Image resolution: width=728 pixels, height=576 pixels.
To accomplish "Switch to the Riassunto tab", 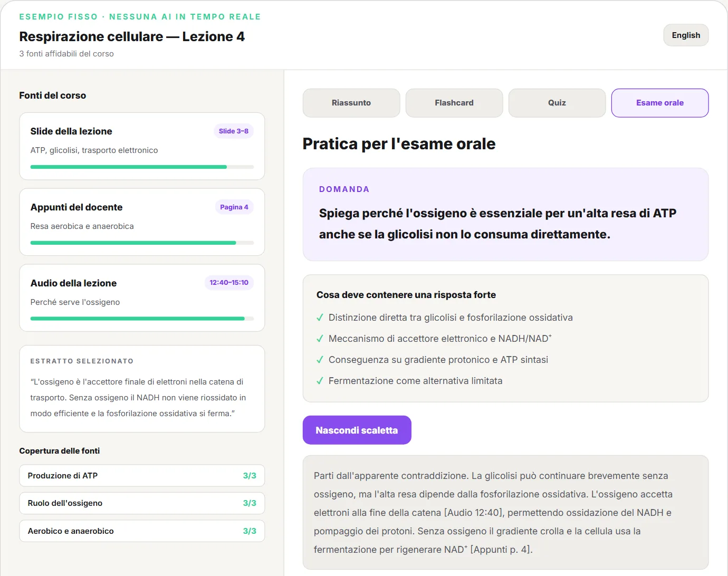I will coord(351,103).
